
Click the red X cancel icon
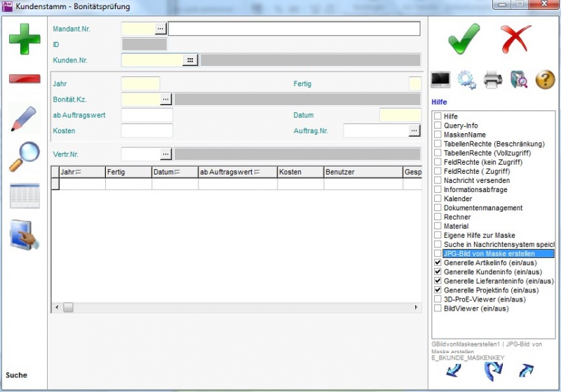pos(515,39)
